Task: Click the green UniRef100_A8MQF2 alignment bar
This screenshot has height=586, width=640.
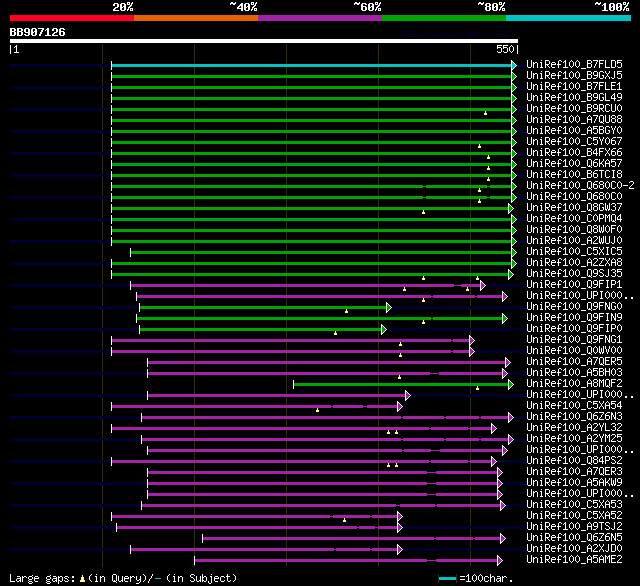Action: [401, 384]
